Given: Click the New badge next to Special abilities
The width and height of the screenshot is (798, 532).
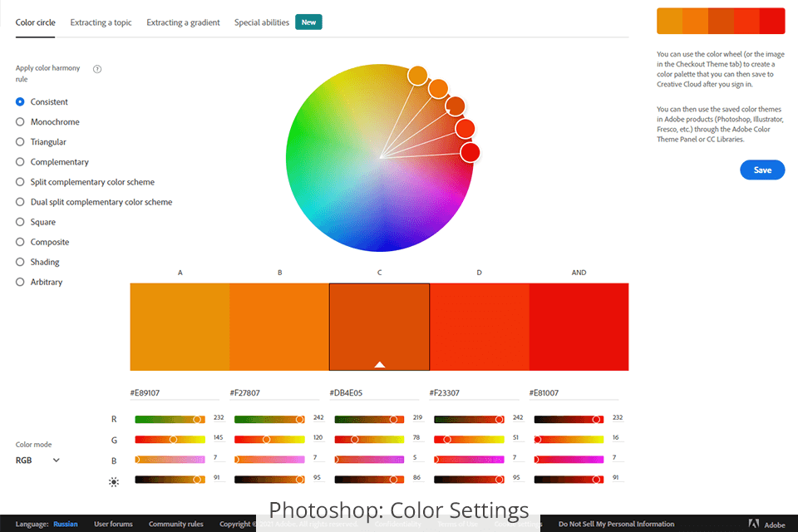Looking at the screenshot, I should pos(308,22).
